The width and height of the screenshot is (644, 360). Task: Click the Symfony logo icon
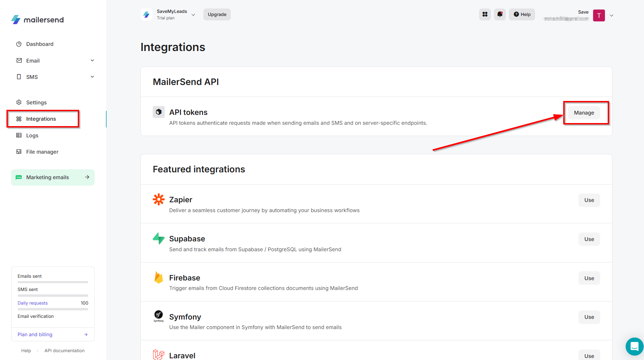[159, 316]
